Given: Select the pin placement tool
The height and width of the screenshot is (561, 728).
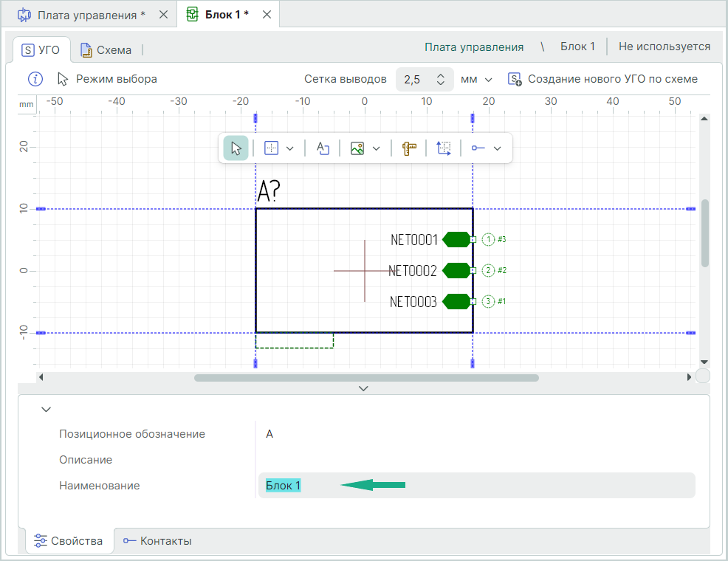Looking at the screenshot, I should coord(478,148).
